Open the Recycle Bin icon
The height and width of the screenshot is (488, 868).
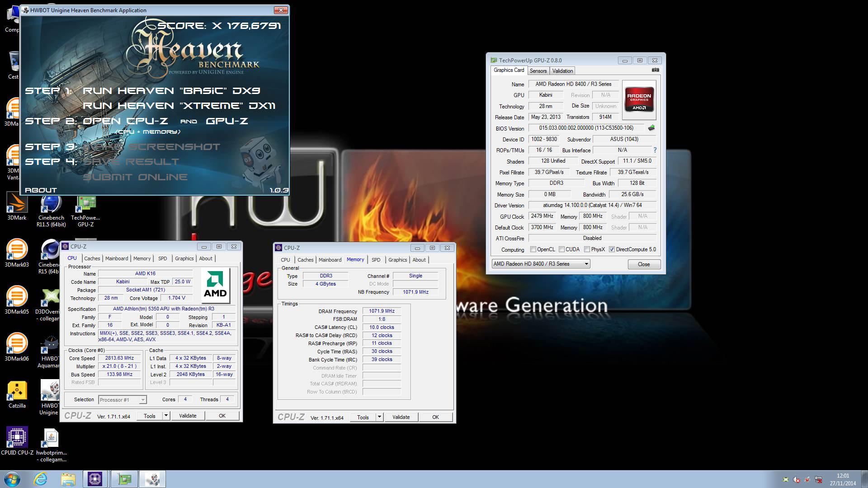(x=14, y=65)
